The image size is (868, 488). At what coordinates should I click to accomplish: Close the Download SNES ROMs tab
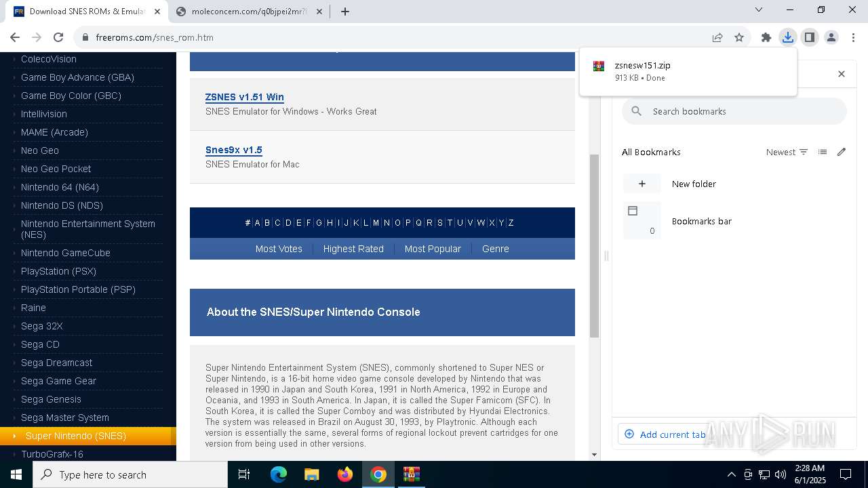tap(157, 12)
